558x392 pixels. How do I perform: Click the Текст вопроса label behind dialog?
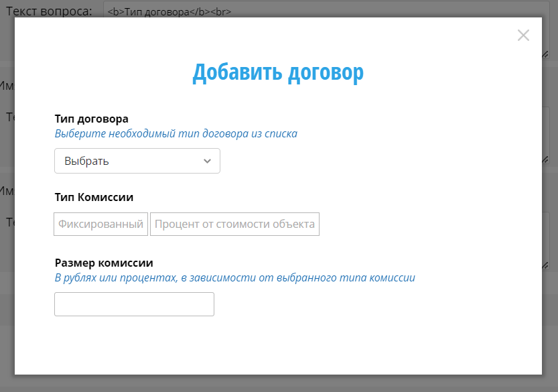[49, 11]
